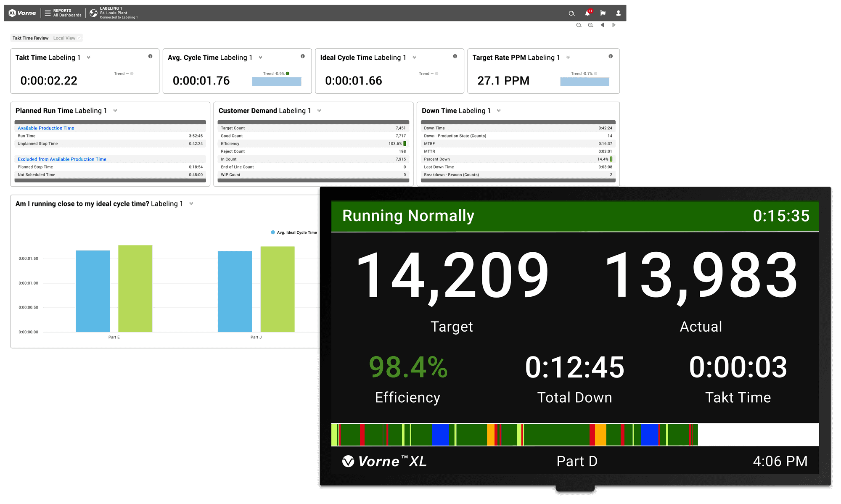This screenshot has width=841, height=504.
Task: Click the Target Count row
Action: (x=313, y=128)
